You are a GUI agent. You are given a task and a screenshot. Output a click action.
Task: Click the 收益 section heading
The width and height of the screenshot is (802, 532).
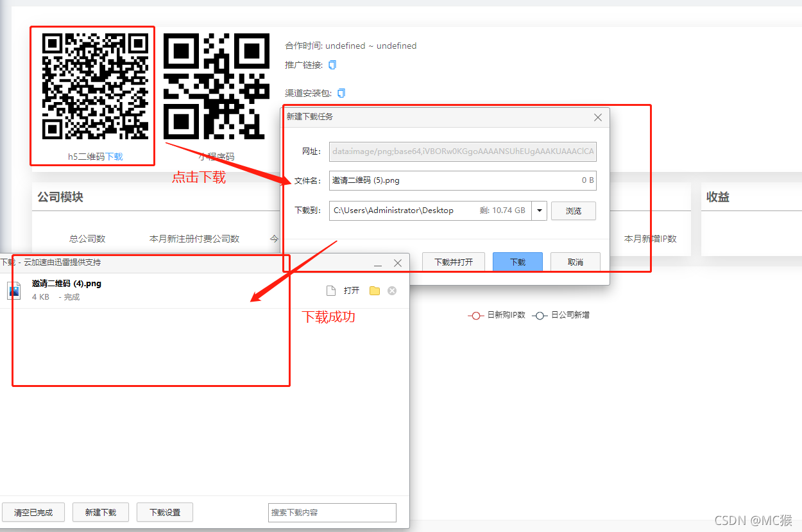[718, 197]
